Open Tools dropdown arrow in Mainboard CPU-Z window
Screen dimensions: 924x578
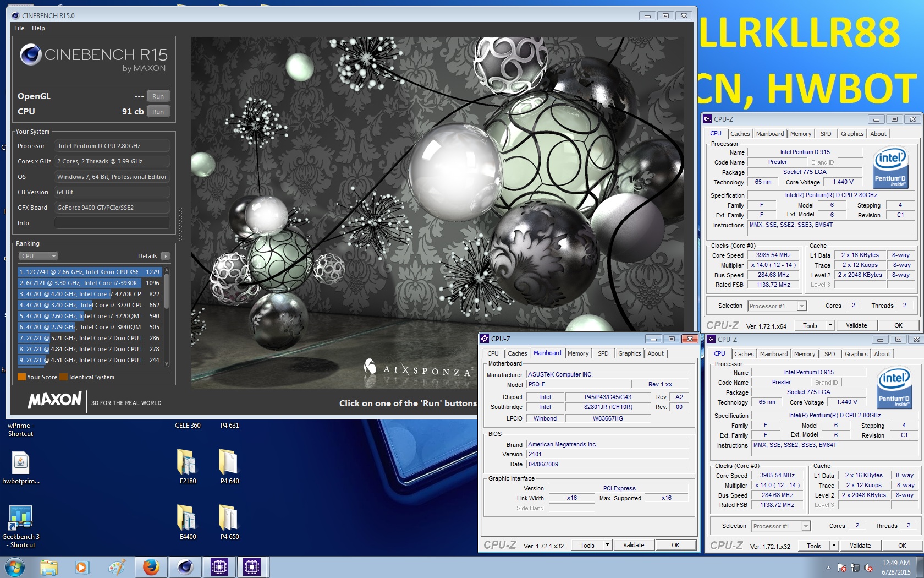pos(607,545)
